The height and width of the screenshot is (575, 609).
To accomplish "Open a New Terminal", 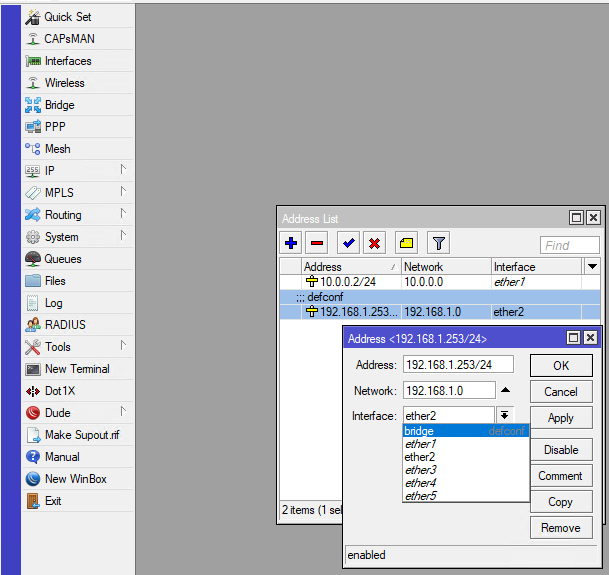I will pos(78,369).
